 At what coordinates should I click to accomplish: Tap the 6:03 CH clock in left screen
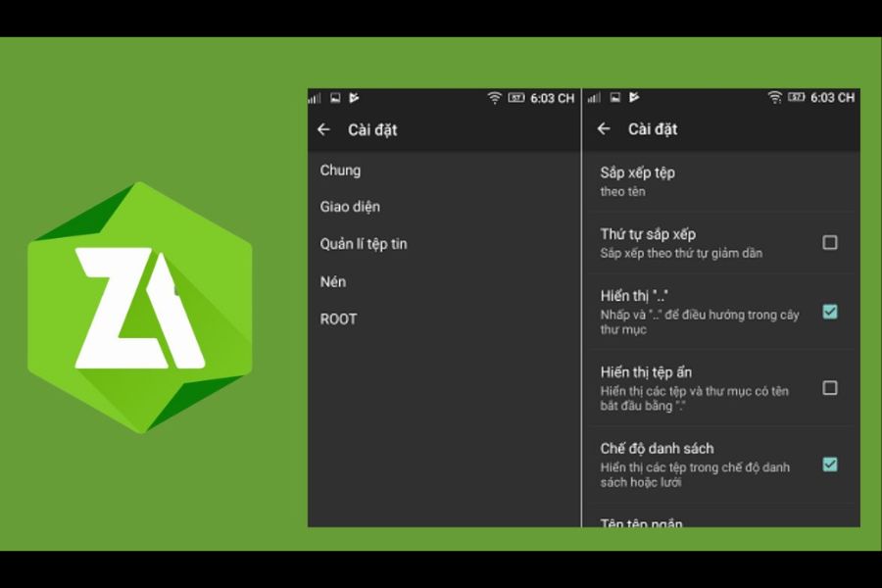click(x=553, y=98)
